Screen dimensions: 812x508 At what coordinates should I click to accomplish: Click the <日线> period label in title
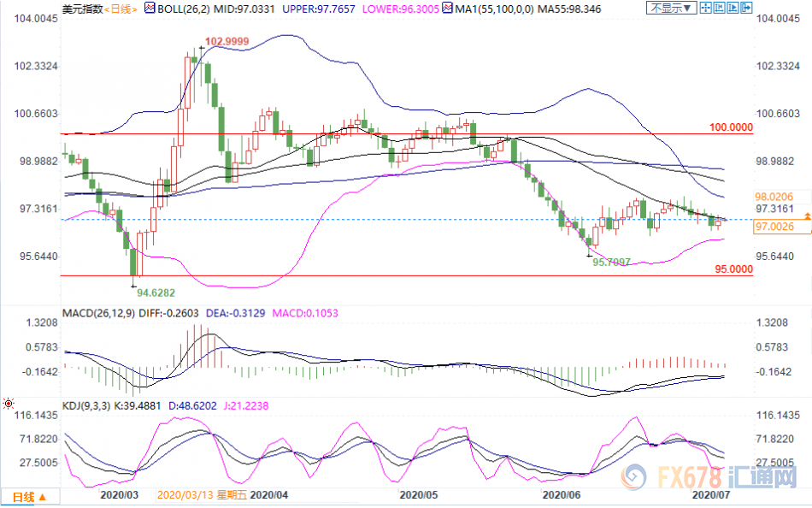click(121, 9)
